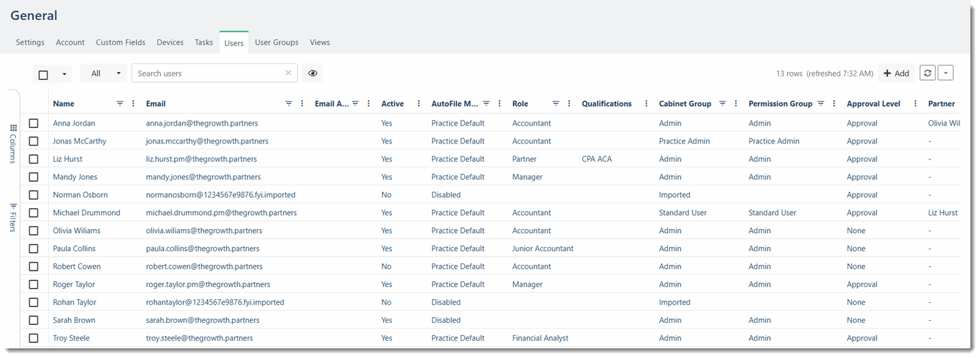980x358 pixels.
Task: Click the Add button
Action: (896, 73)
